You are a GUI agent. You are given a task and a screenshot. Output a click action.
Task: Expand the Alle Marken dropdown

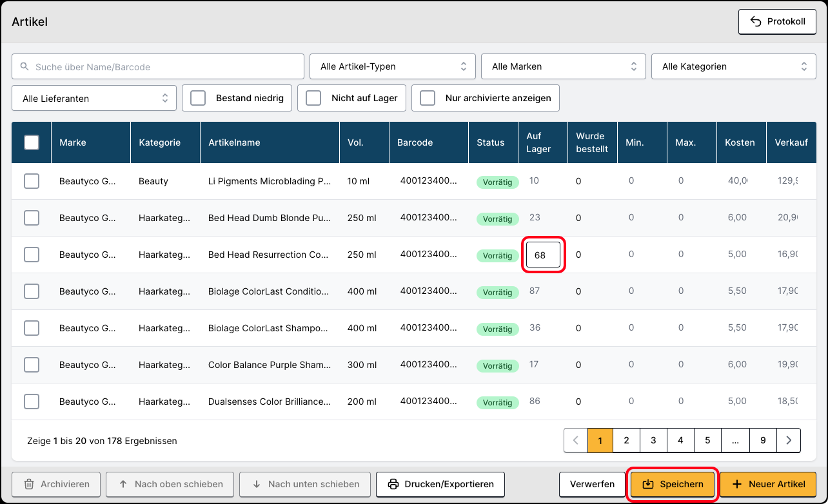click(563, 66)
